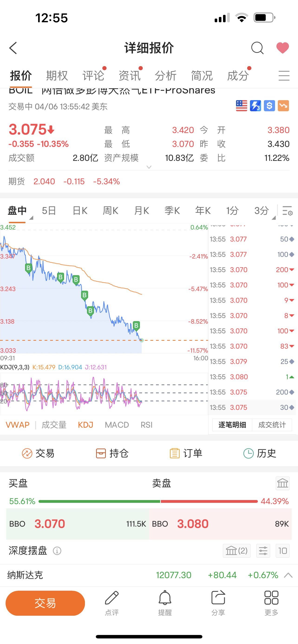Viewport: 298px width, 644px height.
Task: Select the 月K chart period
Action: click(x=142, y=210)
